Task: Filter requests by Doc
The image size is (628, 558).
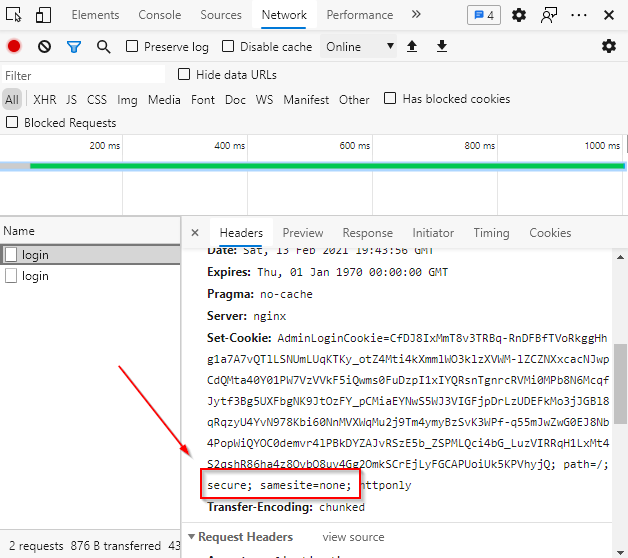Action: pos(235,99)
